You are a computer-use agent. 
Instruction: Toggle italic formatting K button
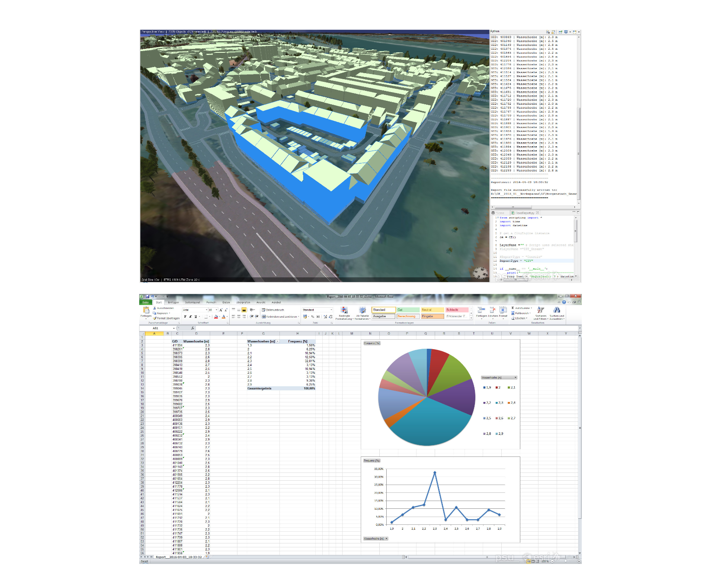tap(190, 317)
